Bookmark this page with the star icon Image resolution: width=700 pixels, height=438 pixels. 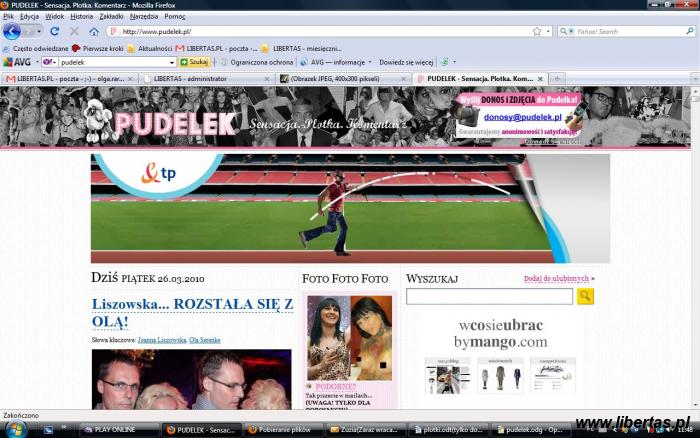pyautogui.click(x=537, y=32)
